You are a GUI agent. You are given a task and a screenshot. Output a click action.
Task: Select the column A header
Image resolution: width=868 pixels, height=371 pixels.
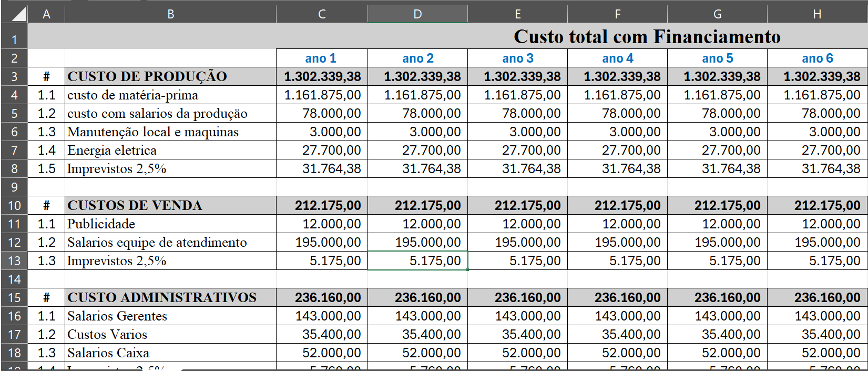click(x=46, y=14)
